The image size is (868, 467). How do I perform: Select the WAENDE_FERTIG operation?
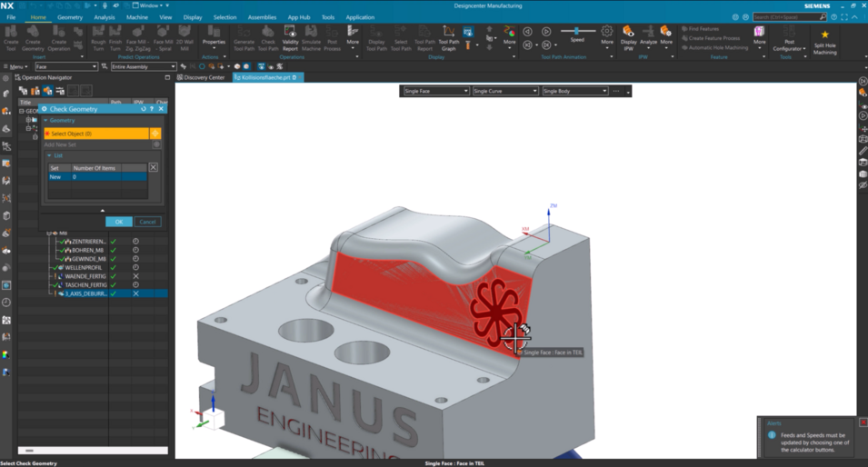pos(85,276)
